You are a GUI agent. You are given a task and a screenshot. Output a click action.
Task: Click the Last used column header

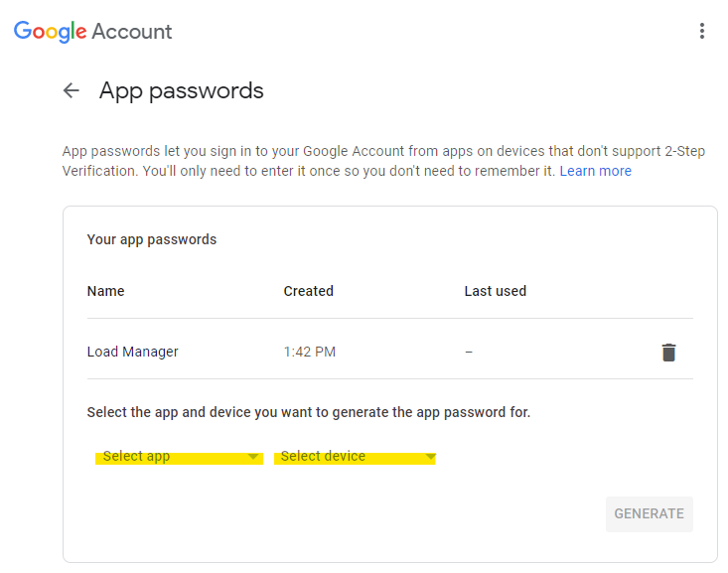point(495,291)
